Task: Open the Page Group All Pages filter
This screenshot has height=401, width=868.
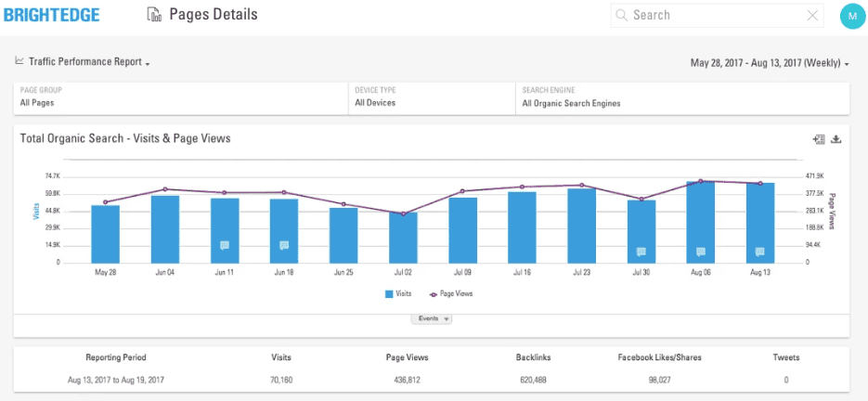Action: [x=181, y=97]
